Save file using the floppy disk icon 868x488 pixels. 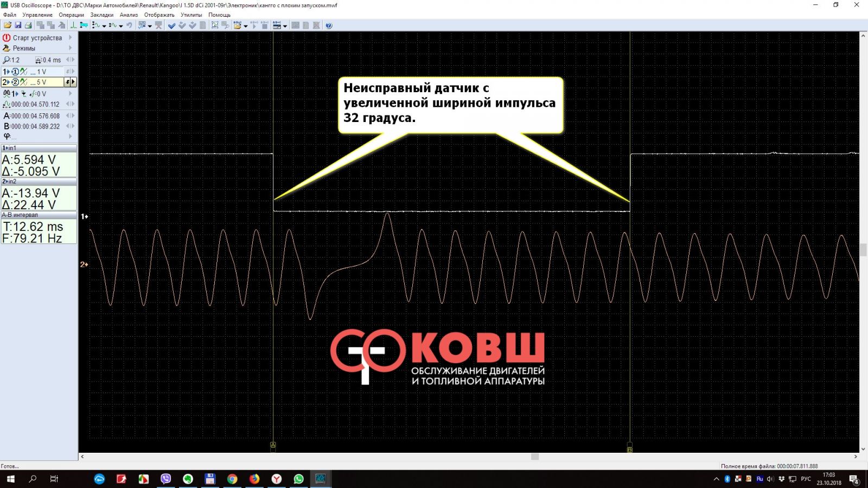[18, 25]
